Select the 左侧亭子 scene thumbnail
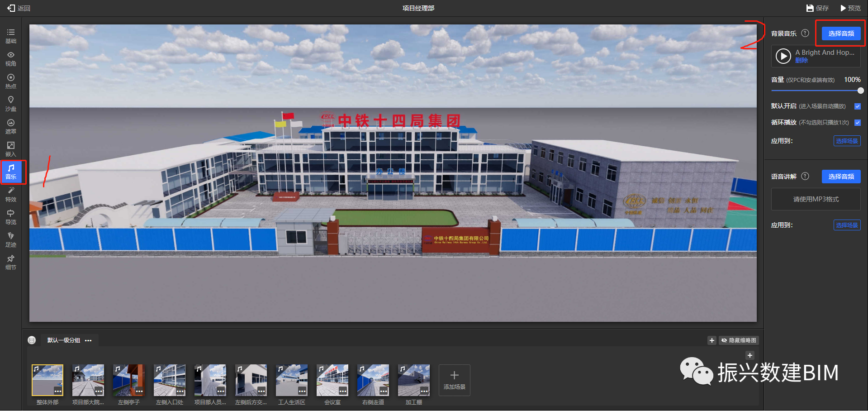 pos(129,380)
